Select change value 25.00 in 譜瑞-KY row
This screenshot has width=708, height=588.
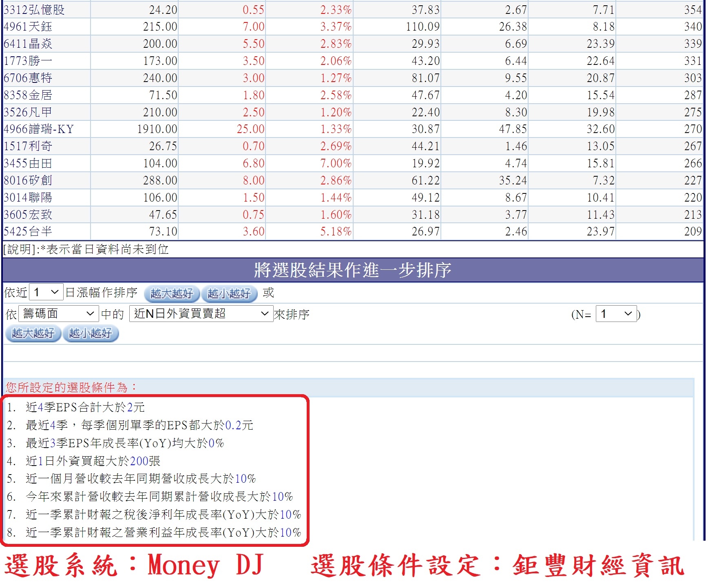pyautogui.click(x=251, y=129)
